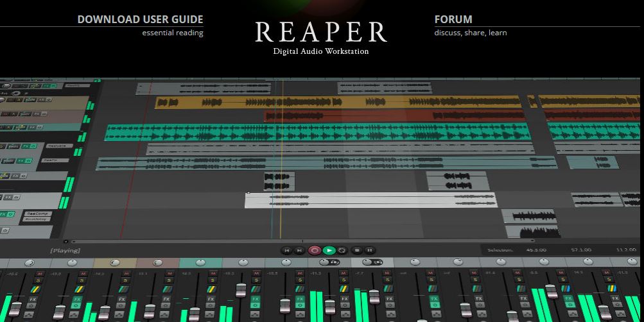Screen dimensions: 644x322
Task: Click the volume fader on yellow strip
Action: point(104,312)
